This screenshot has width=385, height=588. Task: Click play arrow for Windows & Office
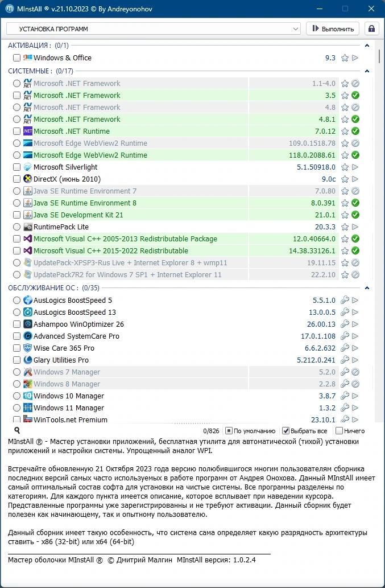(355, 57)
